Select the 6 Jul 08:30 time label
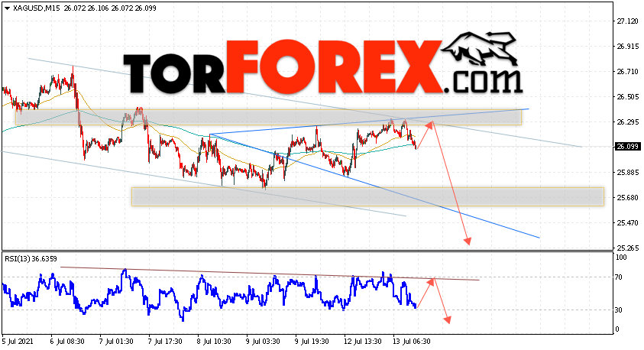This screenshot has height=350, width=644. point(67,342)
